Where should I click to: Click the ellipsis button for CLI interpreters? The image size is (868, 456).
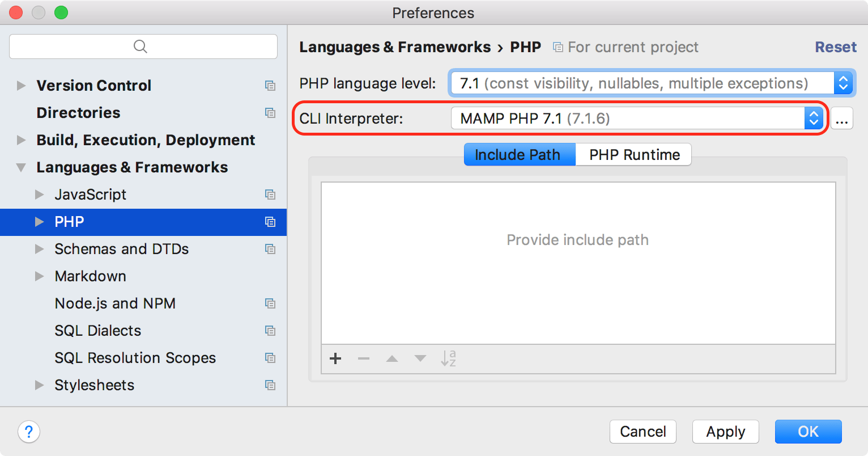click(842, 119)
